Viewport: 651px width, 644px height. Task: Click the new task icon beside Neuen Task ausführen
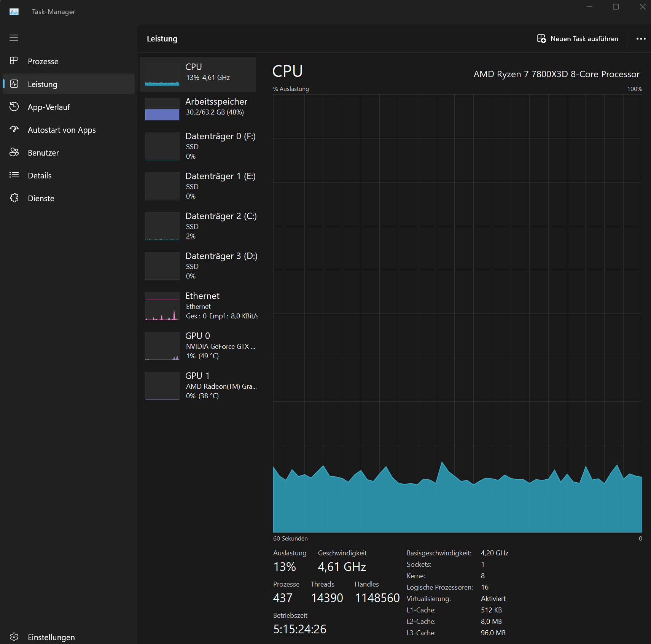pos(541,38)
